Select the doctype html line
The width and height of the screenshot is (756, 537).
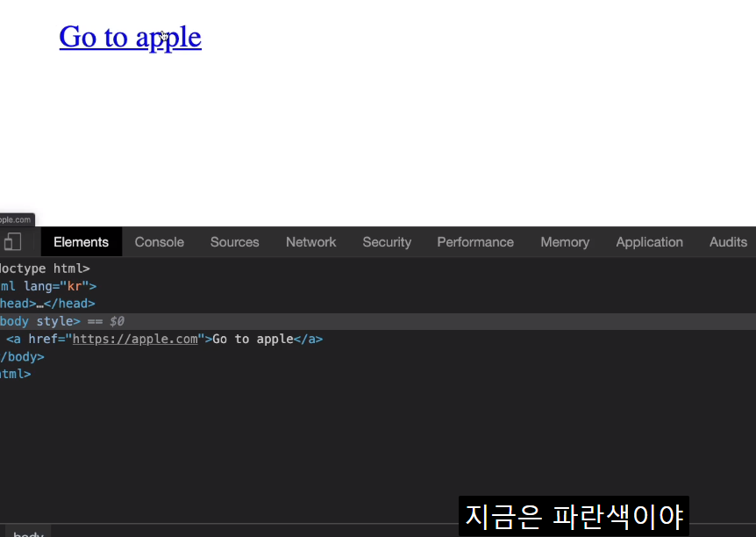45,268
